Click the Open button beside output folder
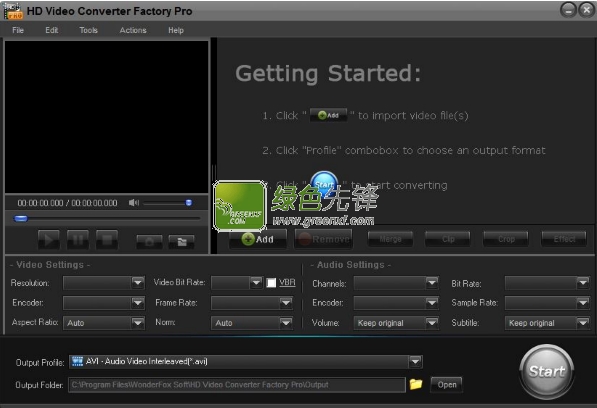This screenshot has width=597, height=408. [x=447, y=385]
